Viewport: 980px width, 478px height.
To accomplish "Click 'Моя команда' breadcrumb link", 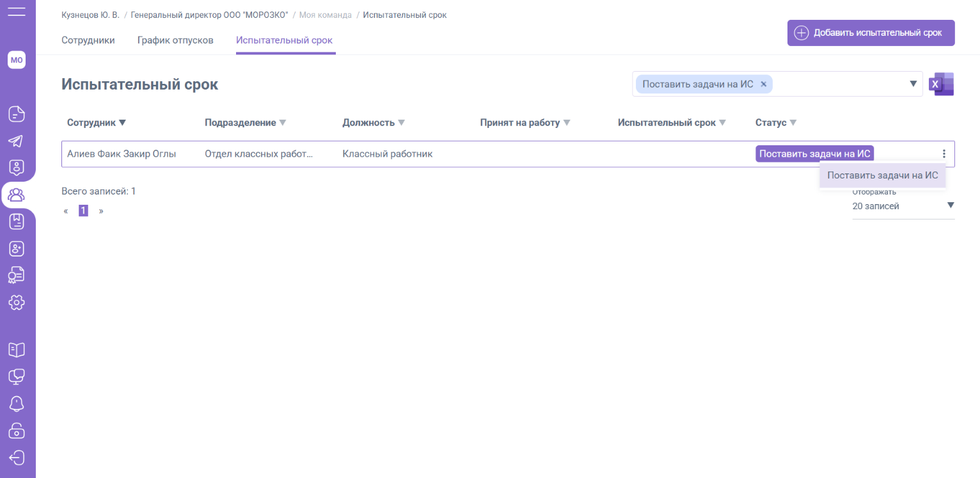I will 325,15.
